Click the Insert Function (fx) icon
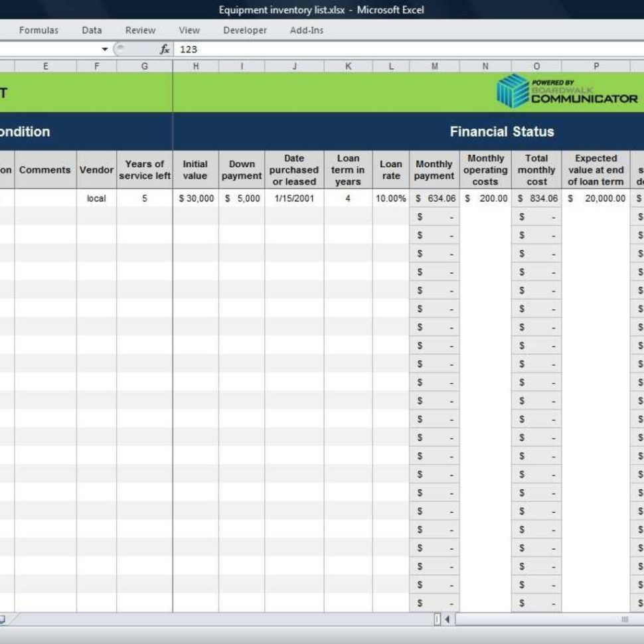Image resolution: width=644 pixels, height=644 pixels. click(x=165, y=48)
